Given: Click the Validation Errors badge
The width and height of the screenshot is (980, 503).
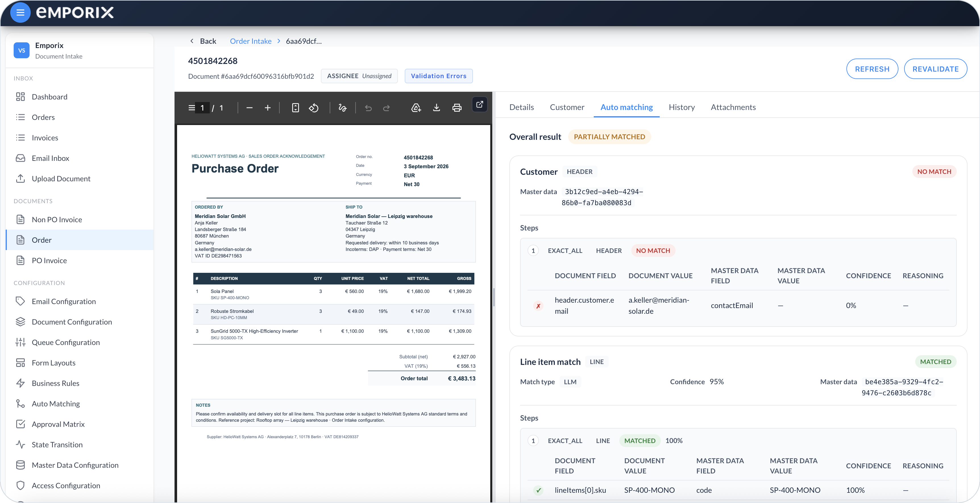Looking at the screenshot, I should point(438,76).
